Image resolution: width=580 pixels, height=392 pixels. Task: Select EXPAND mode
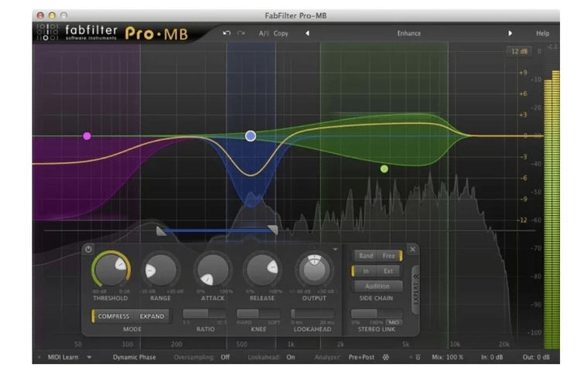pyautogui.click(x=152, y=316)
